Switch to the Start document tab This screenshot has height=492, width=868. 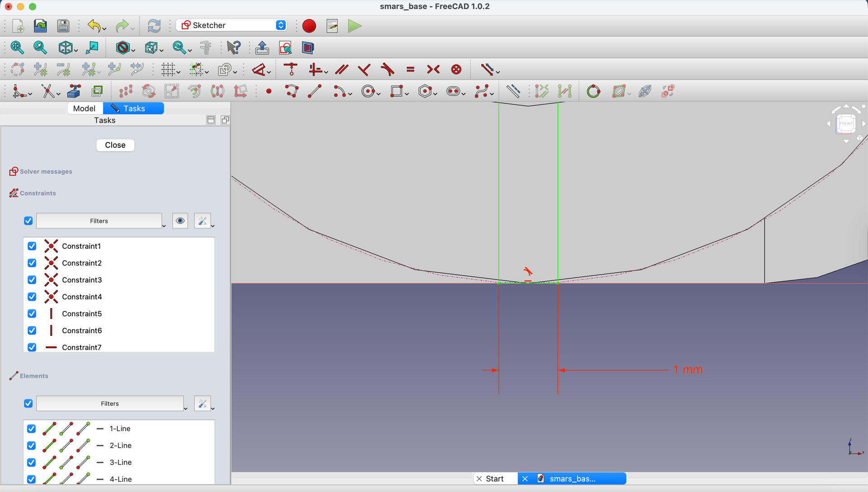click(495, 478)
